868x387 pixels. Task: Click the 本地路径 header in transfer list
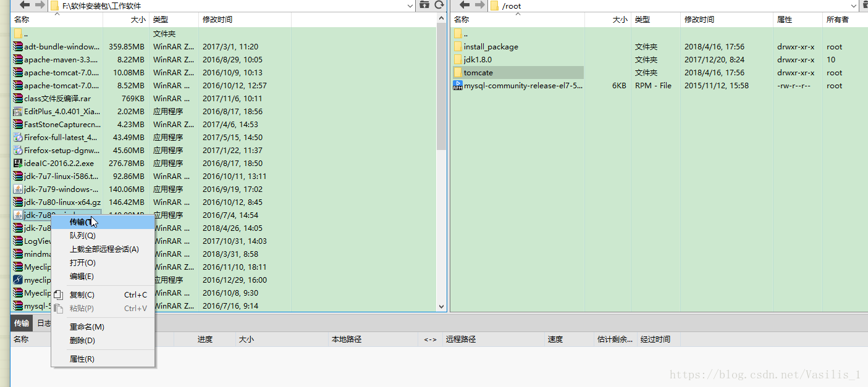[374, 339]
